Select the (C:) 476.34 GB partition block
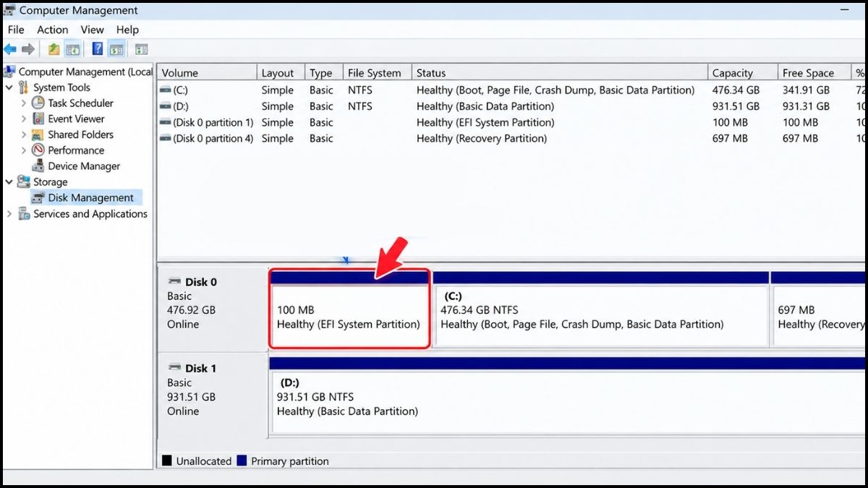Viewport: 868px width, 488px height. tap(601, 309)
